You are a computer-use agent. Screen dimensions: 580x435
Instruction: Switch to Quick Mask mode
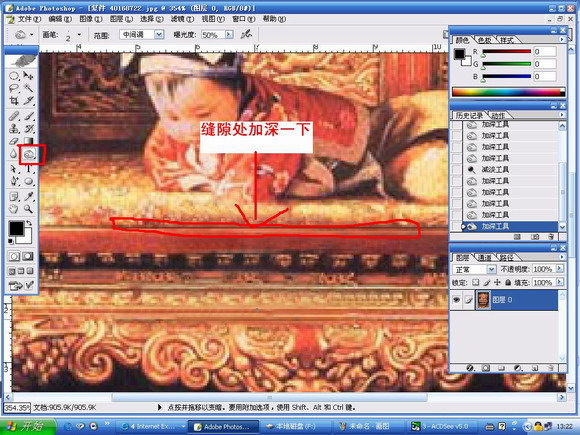[x=28, y=256]
